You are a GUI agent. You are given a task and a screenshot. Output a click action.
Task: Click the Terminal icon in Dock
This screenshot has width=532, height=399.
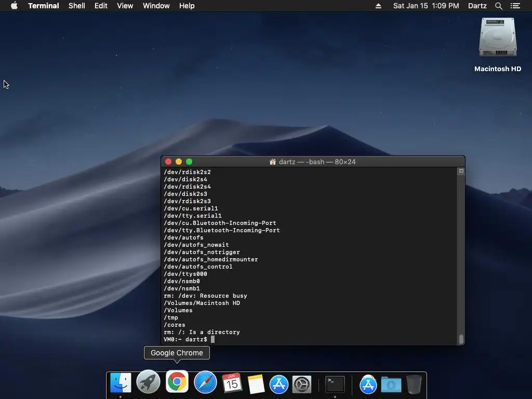(335, 384)
